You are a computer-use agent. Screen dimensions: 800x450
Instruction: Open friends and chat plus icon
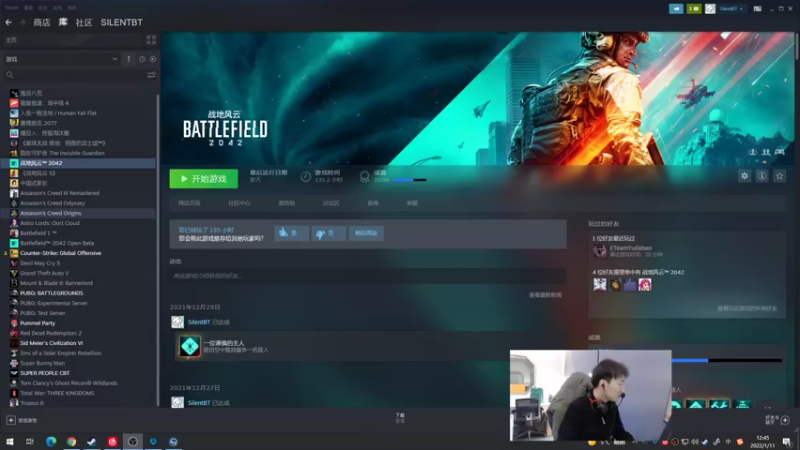tap(785, 420)
